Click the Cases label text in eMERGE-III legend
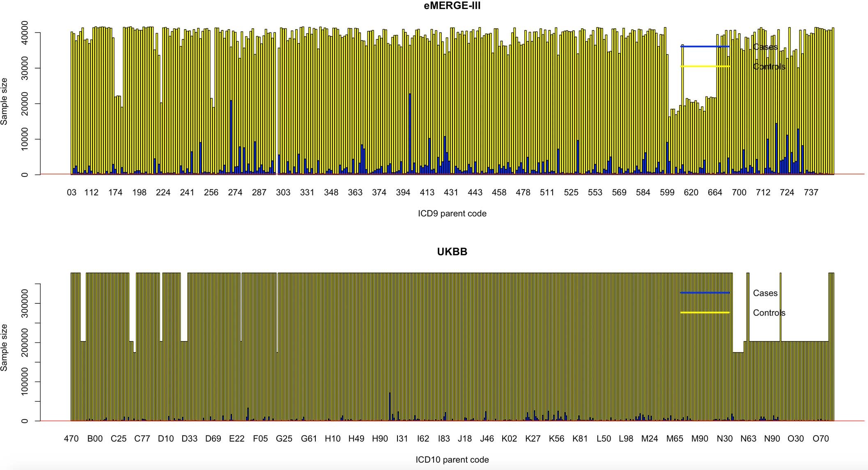The image size is (868, 470). coord(766,47)
